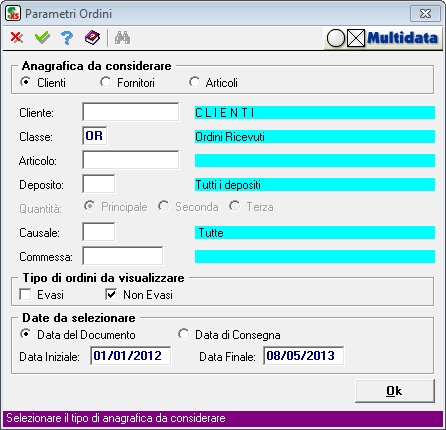This screenshot has height=430, width=446.
Task: Open help via blue question mark icon
Action: (67, 38)
